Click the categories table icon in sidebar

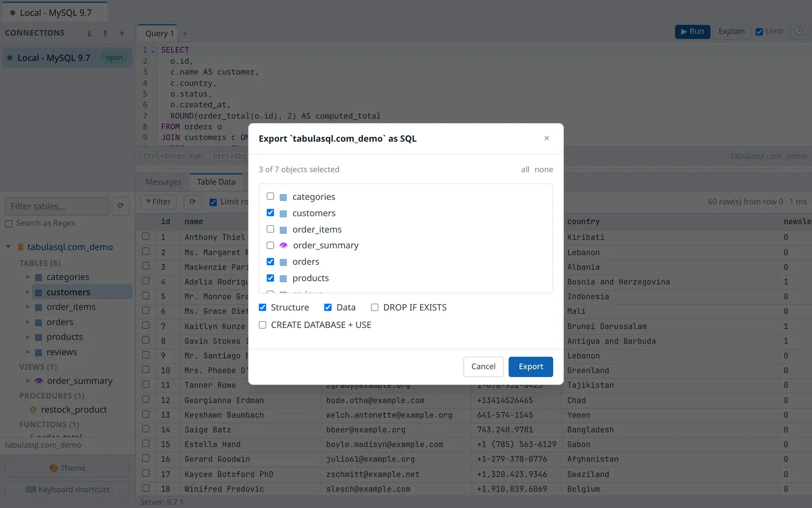coord(38,277)
